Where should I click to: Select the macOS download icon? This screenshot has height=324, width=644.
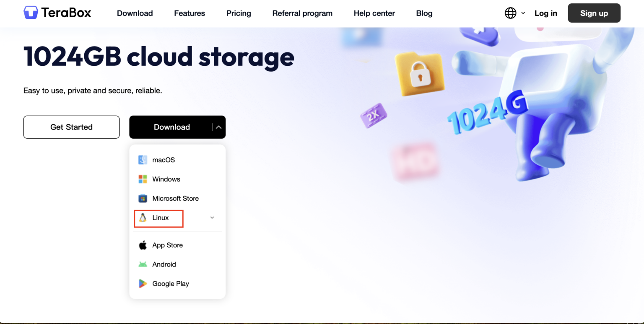143,160
